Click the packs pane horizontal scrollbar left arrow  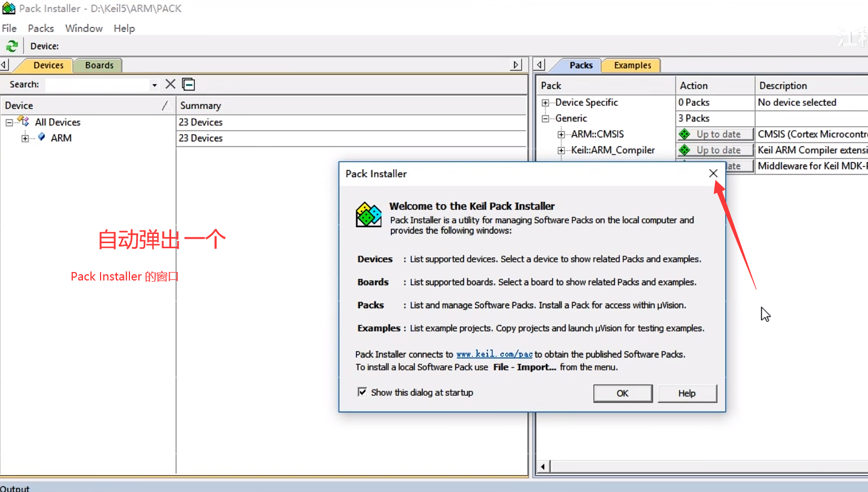click(543, 467)
